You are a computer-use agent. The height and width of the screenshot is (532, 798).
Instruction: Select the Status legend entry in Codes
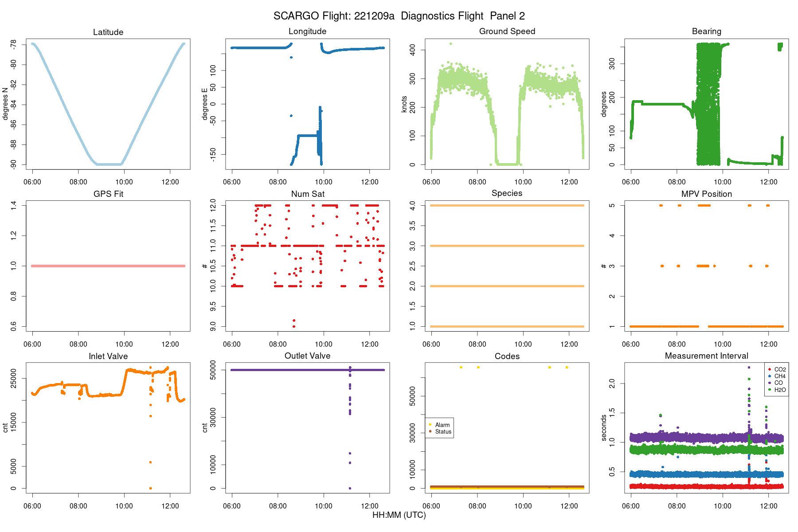click(x=440, y=431)
